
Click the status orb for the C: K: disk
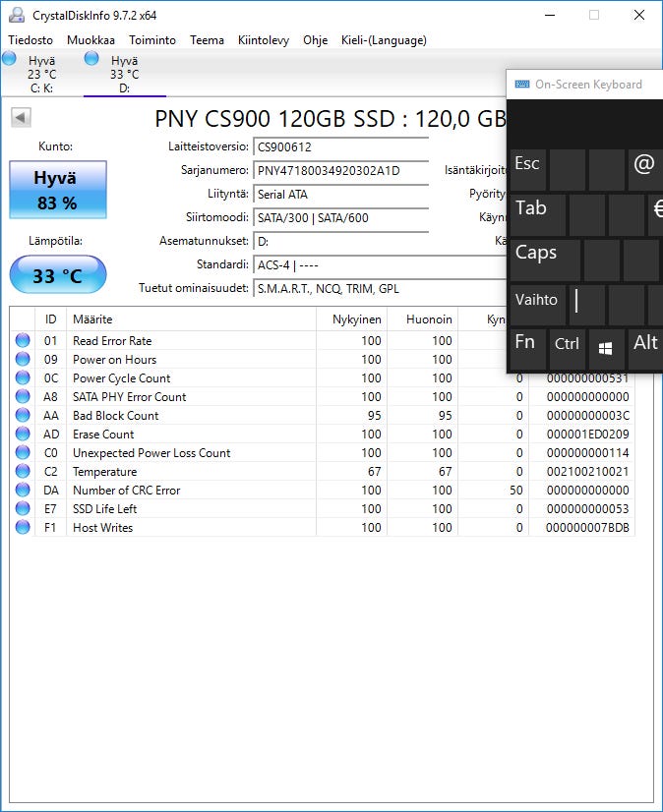tap(9, 58)
